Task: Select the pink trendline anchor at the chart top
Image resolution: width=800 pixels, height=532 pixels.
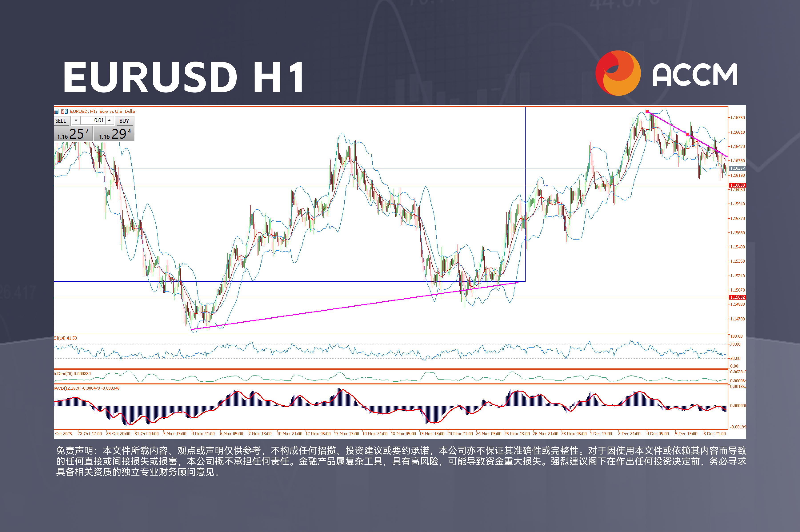Action: (647, 111)
